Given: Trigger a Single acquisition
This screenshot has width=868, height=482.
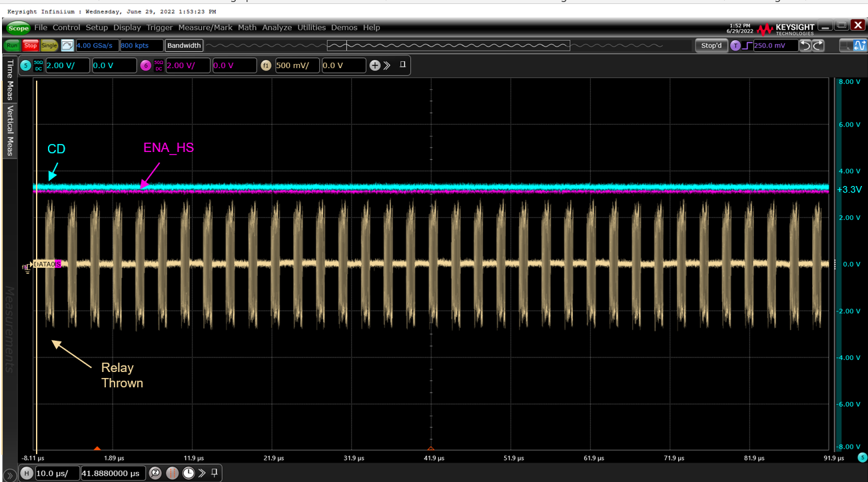Looking at the screenshot, I should click(x=49, y=46).
